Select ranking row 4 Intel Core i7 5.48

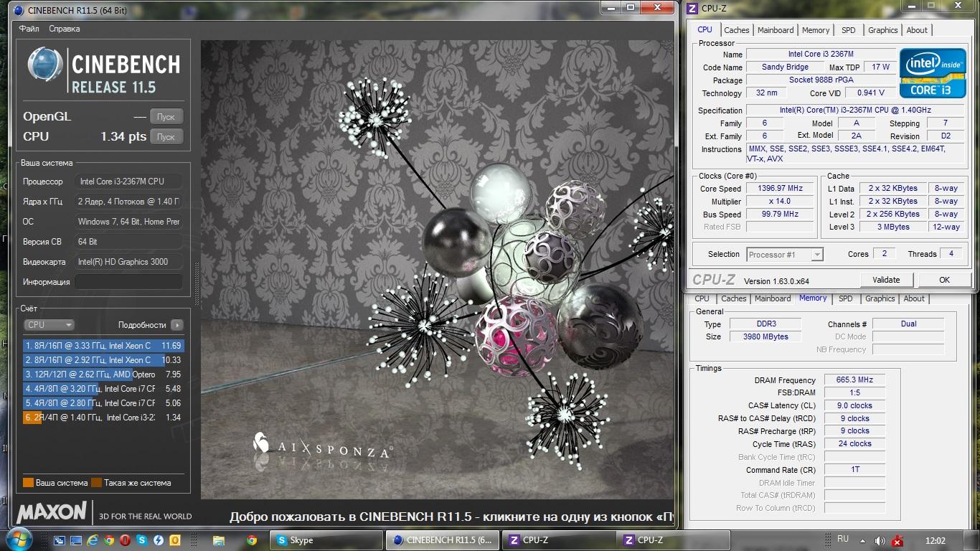(x=103, y=389)
